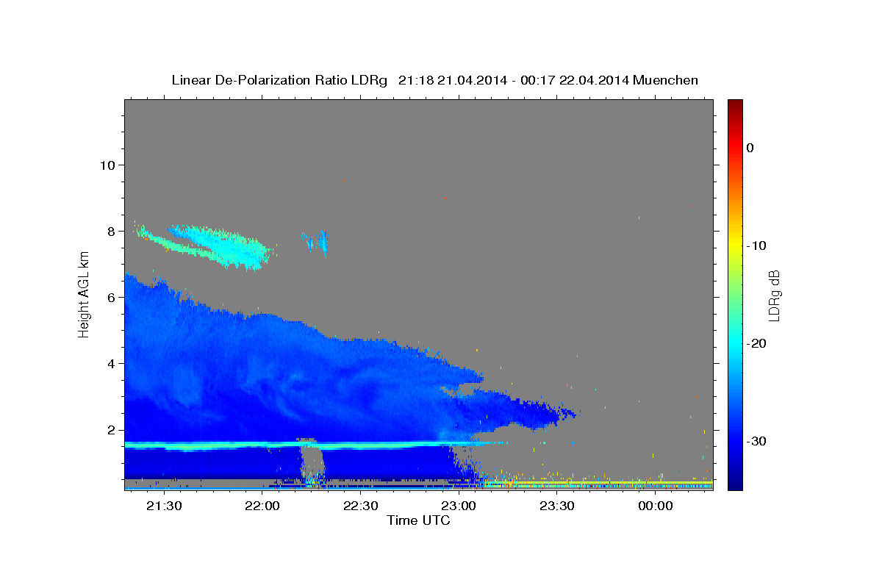Click the 23:00 time tick label
This screenshot has height=588, width=882.
[458, 506]
